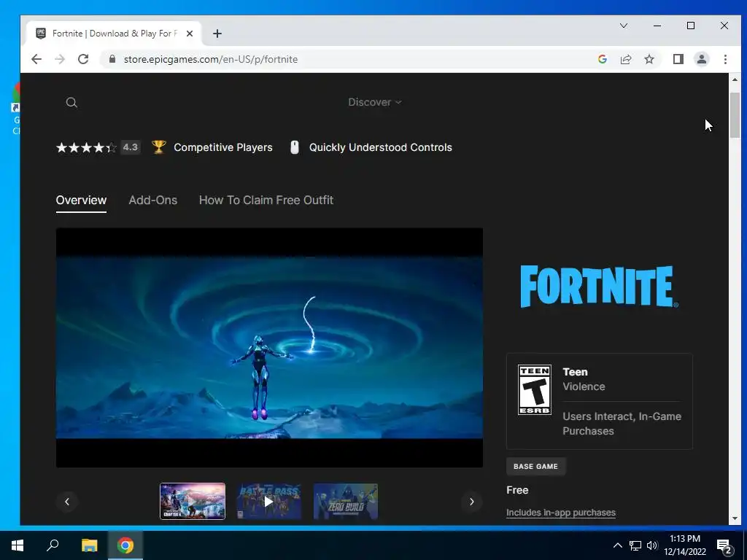Screen dimensions: 747x560
Task: Show next media with right carousel arrow
Action: (x=472, y=502)
